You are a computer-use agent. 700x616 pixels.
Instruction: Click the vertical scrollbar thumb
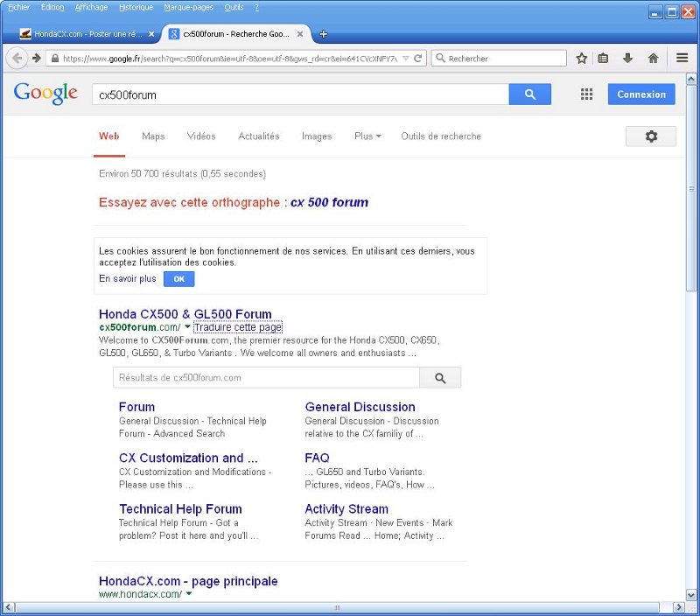click(x=691, y=188)
